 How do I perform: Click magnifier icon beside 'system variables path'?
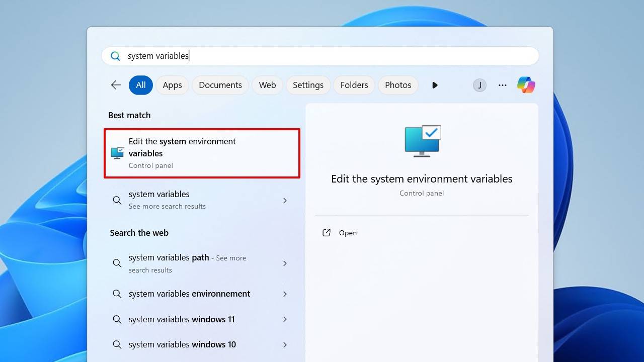pyautogui.click(x=117, y=263)
